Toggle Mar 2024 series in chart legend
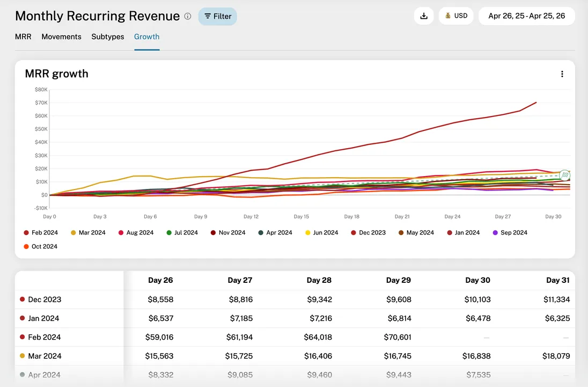Image resolution: width=588 pixels, height=387 pixels. click(88, 232)
